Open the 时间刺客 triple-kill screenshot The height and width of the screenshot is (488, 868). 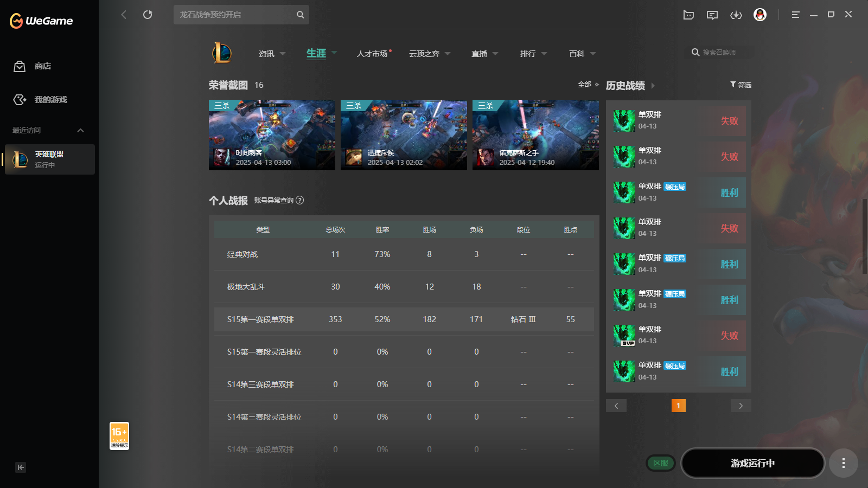coord(272,135)
